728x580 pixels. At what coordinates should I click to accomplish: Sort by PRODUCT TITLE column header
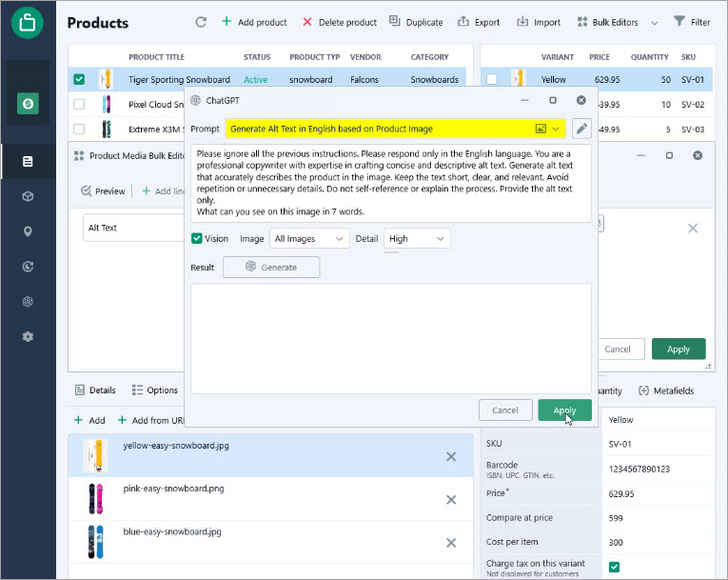(156, 57)
